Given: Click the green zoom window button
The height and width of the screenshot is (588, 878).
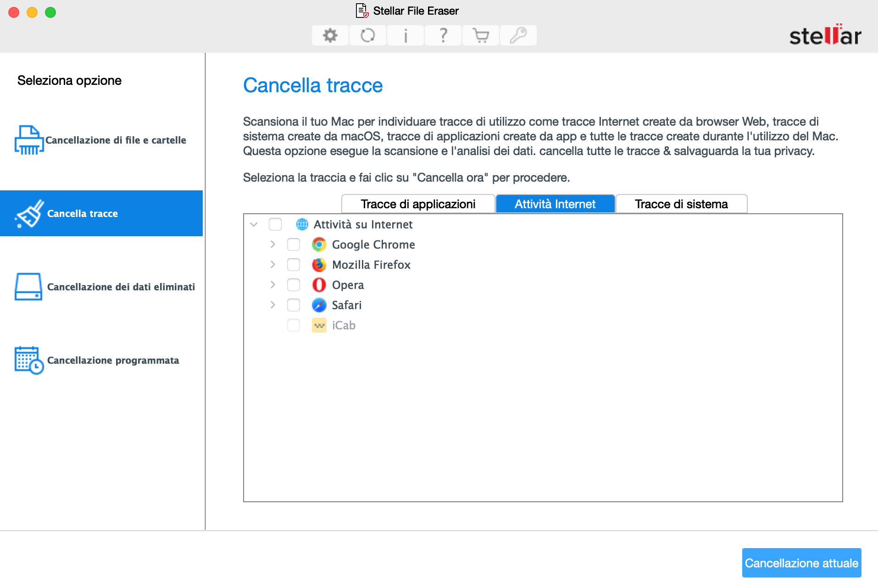Looking at the screenshot, I should [x=50, y=12].
